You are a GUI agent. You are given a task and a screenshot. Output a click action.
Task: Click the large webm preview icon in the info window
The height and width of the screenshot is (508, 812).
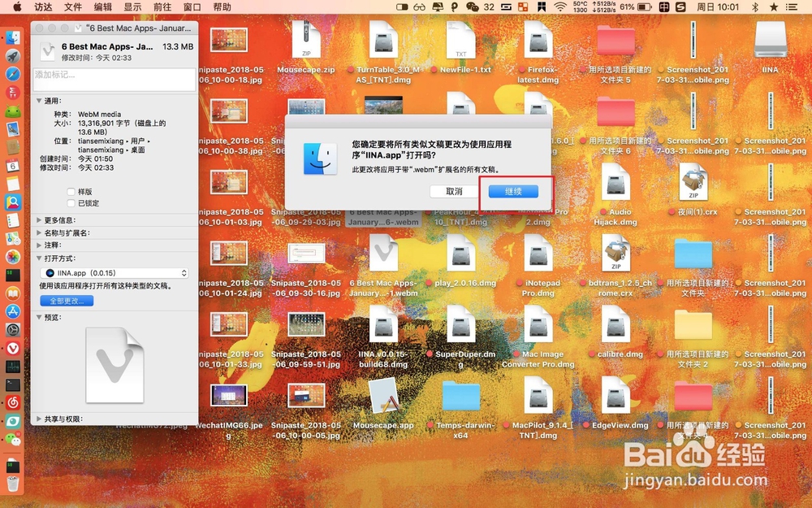(114, 364)
